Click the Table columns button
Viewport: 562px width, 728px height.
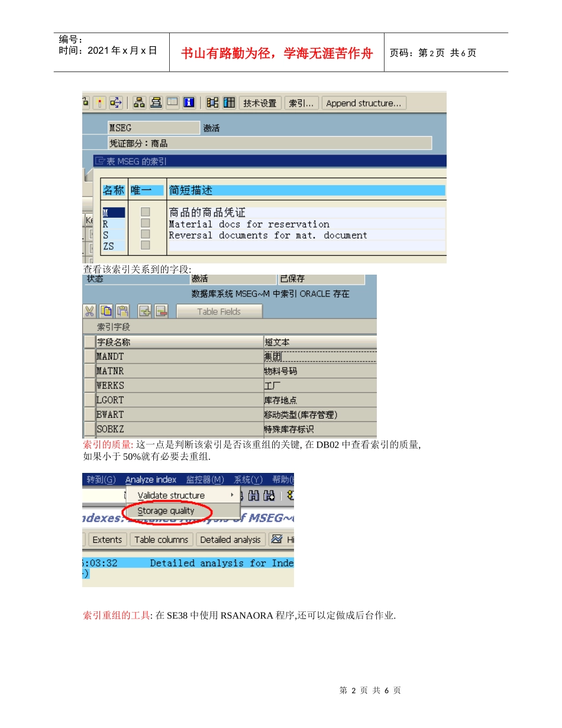coord(161,539)
